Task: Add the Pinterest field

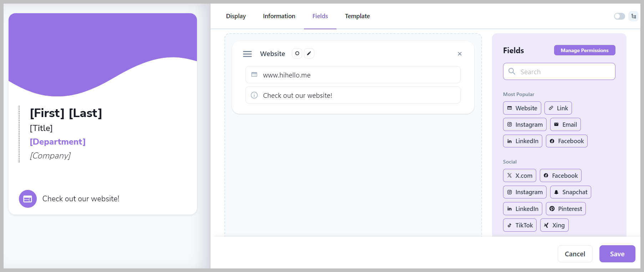Action: (566, 209)
